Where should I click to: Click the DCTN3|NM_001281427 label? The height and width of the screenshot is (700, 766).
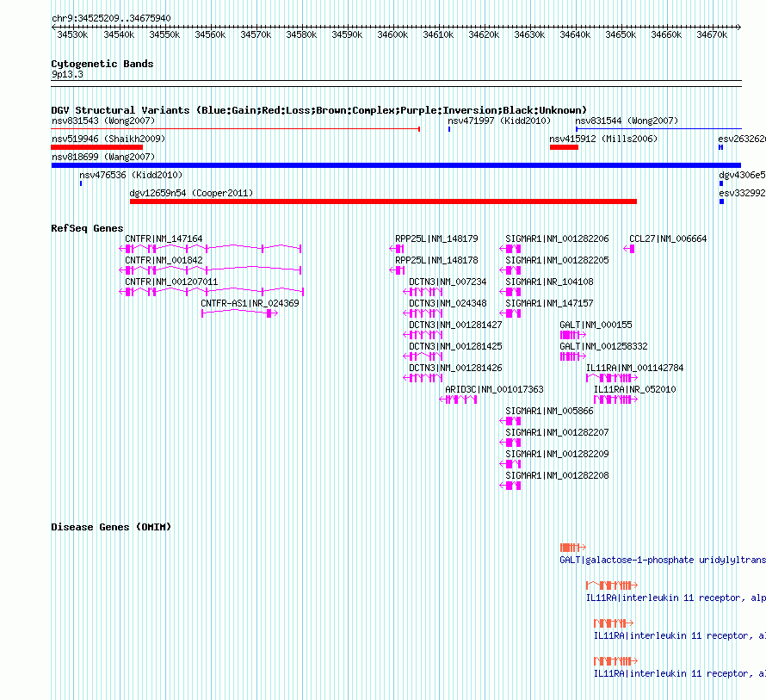[x=455, y=325]
